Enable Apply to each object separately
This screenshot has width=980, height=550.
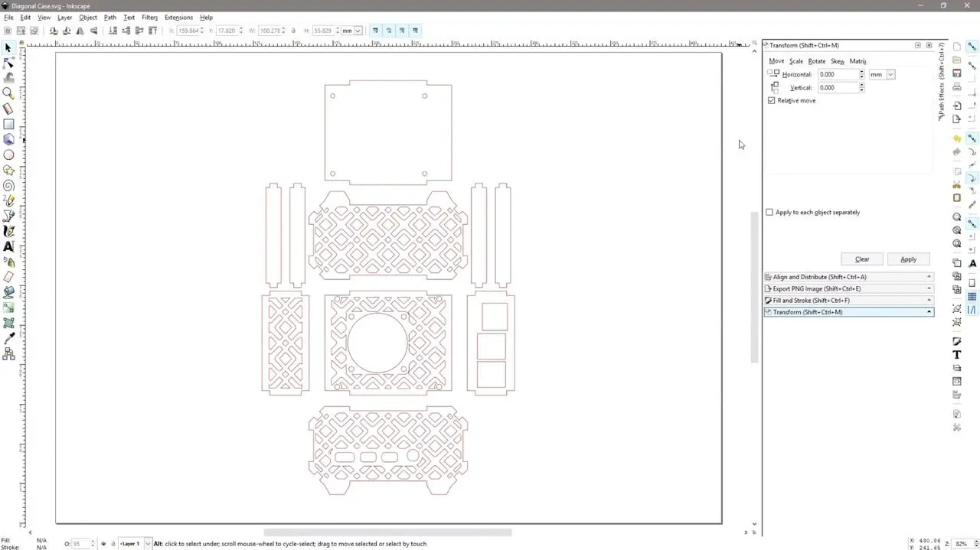pyautogui.click(x=769, y=213)
